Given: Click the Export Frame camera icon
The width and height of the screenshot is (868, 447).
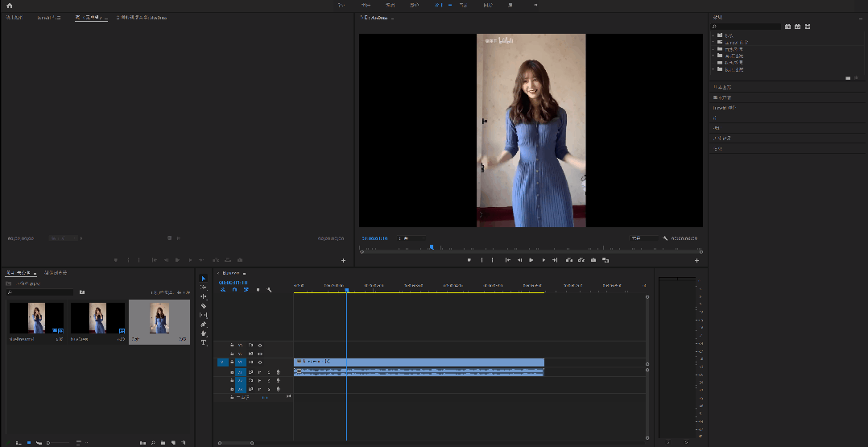Looking at the screenshot, I should click(593, 260).
